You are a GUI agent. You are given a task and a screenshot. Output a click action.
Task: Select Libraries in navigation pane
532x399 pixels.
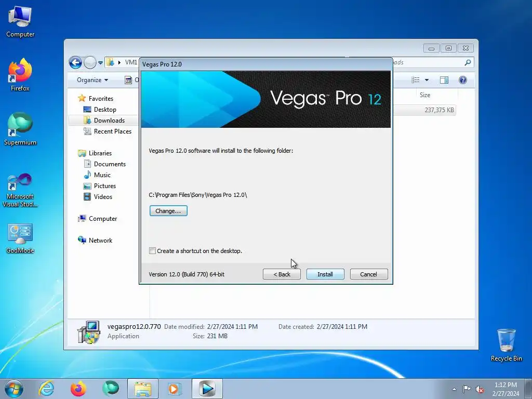tap(100, 153)
